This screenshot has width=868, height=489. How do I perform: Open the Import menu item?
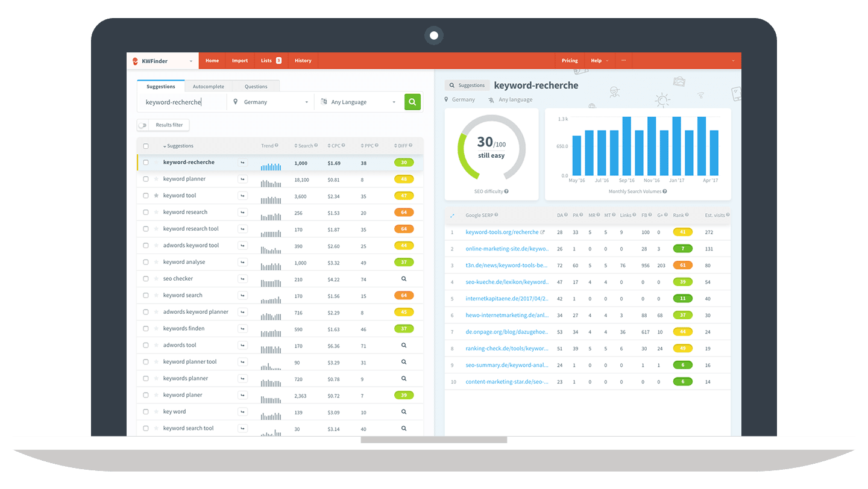(x=240, y=61)
